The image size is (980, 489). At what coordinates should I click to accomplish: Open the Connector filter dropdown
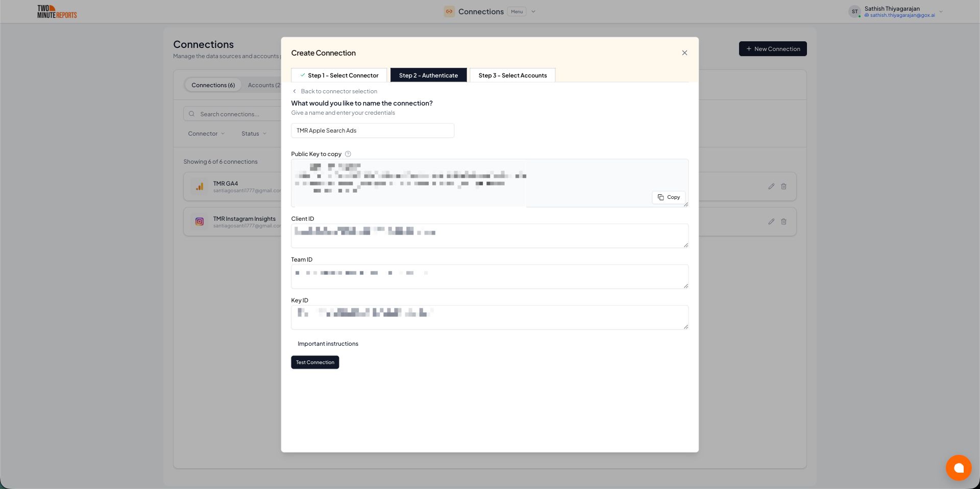pos(206,134)
